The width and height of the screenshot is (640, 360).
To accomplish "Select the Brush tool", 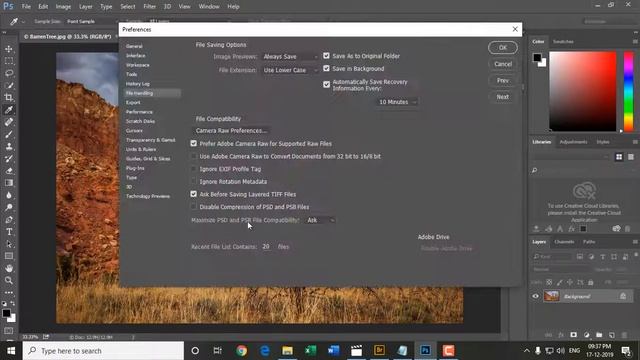I will (9, 134).
